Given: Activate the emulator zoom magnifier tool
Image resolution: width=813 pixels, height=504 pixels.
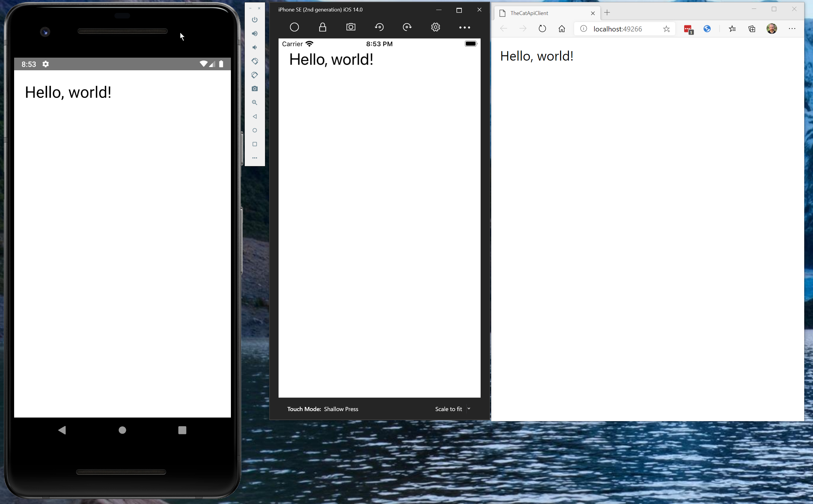Looking at the screenshot, I should point(255,103).
